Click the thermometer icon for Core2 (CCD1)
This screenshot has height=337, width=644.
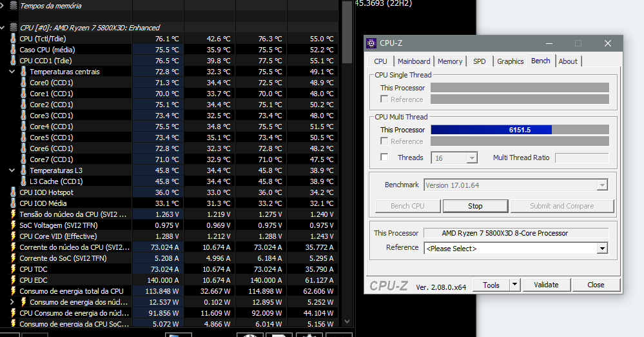(x=23, y=105)
